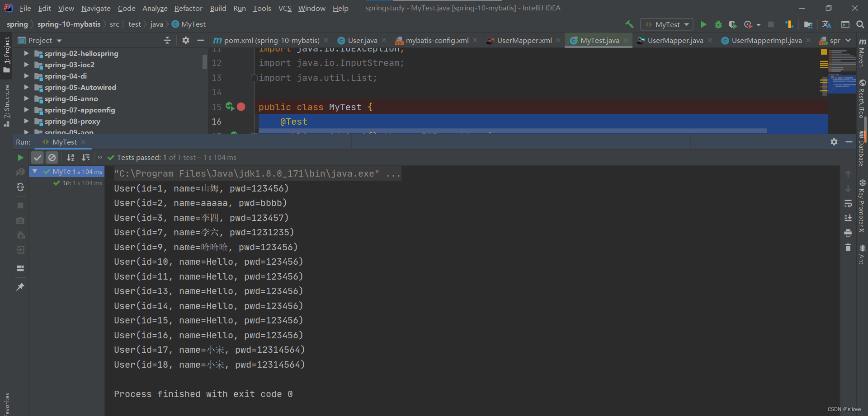Run MyTest with coverage shield icon
This screenshot has width=868, height=416.
coord(733,24)
